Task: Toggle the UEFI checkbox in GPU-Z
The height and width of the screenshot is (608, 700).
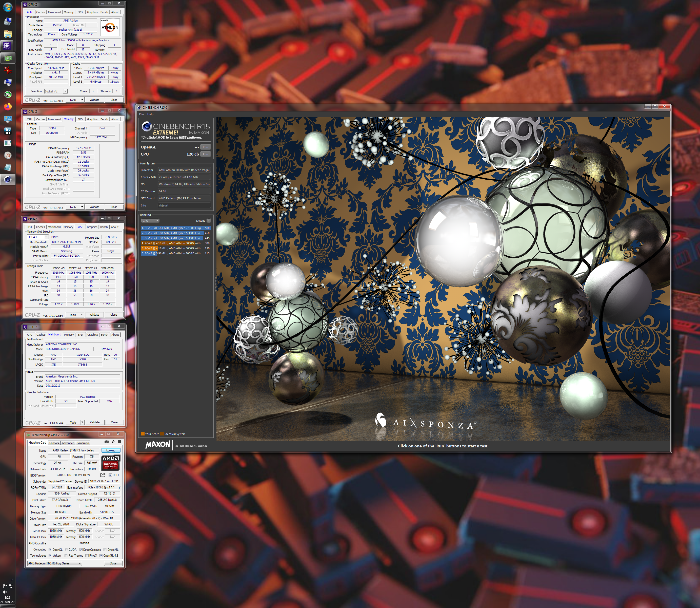Action: coord(110,475)
